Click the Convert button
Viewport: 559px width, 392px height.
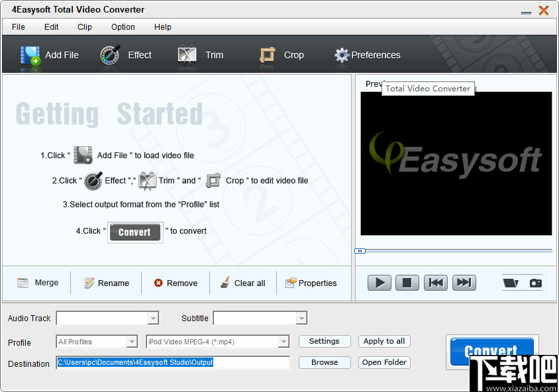[x=491, y=351]
